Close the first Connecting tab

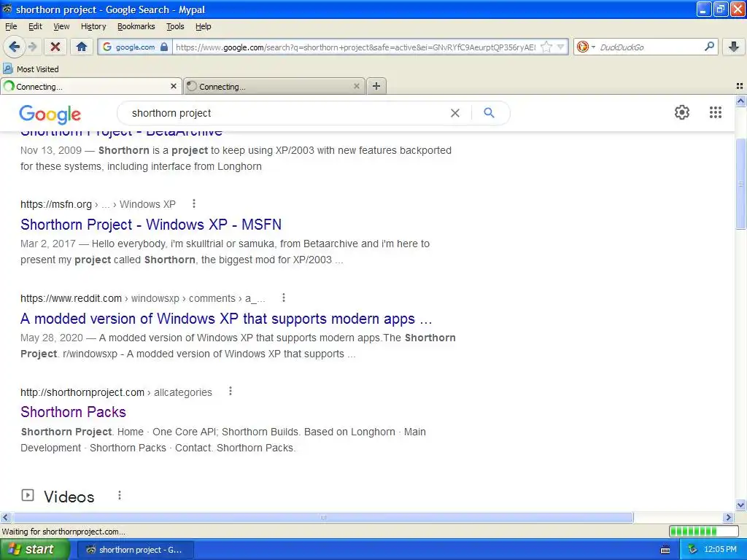click(x=174, y=86)
